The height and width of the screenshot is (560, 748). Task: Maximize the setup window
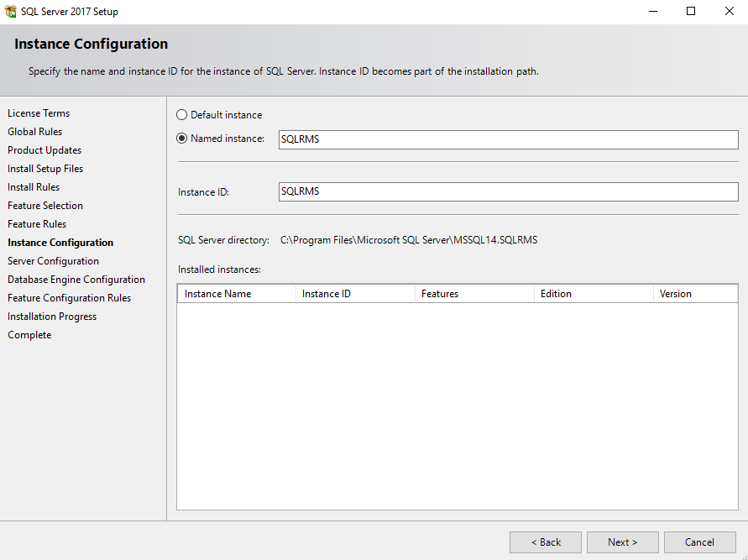(691, 12)
